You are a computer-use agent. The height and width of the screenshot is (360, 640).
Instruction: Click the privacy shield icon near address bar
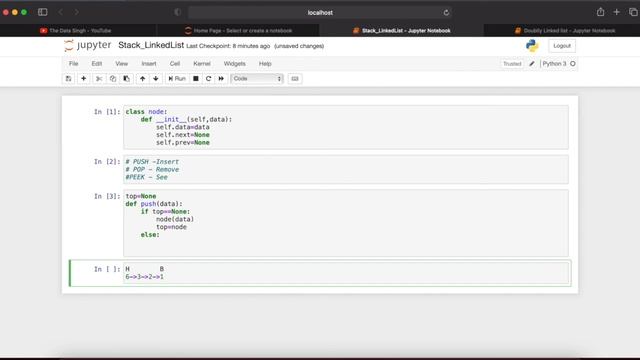[178, 12]
